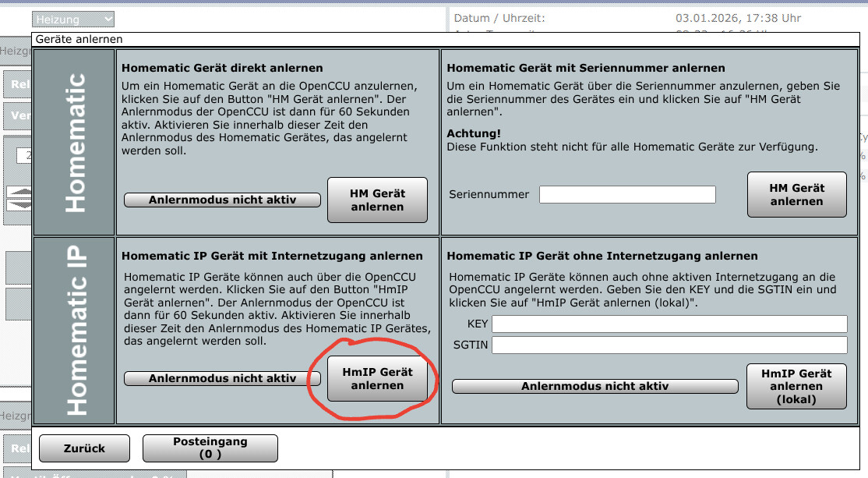The image size is (868, 478).
Task: Go back with the Zurück button
Action: [x=83, y=448]
